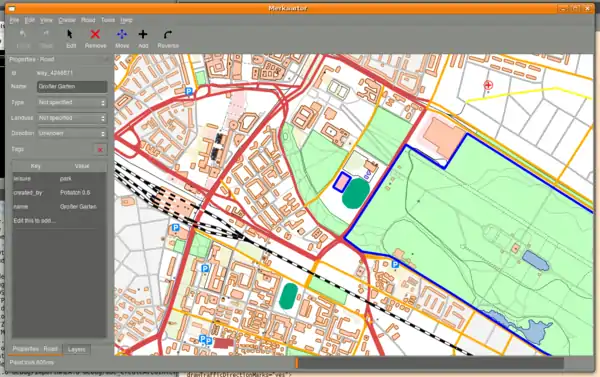
Task: Click the progress bar in the status bar
Action: tap(429, 363)
